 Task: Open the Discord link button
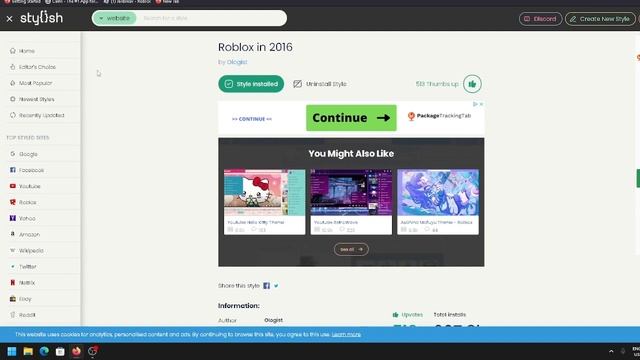[x=540, y=19]
